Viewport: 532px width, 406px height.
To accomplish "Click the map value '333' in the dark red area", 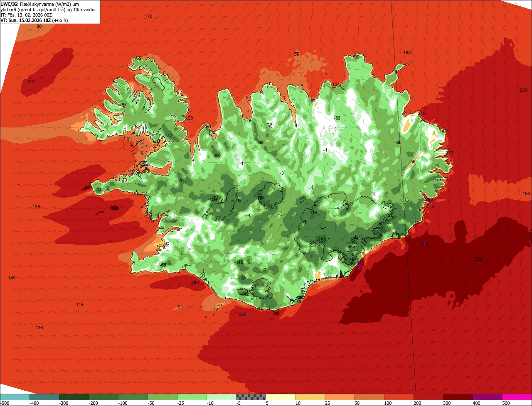I will (x=480, y=259).
